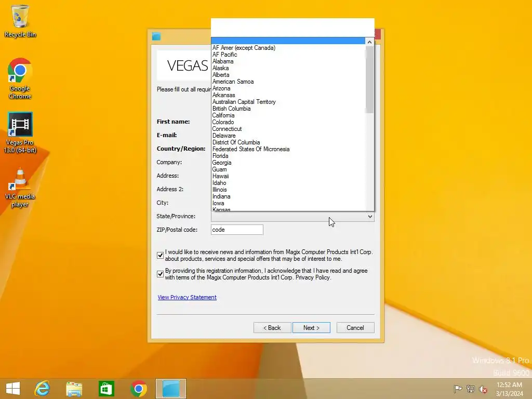Toggle the privacy policy acknowledgement checkbox
The height and width of the screenshot is (399, 532).
160,274
